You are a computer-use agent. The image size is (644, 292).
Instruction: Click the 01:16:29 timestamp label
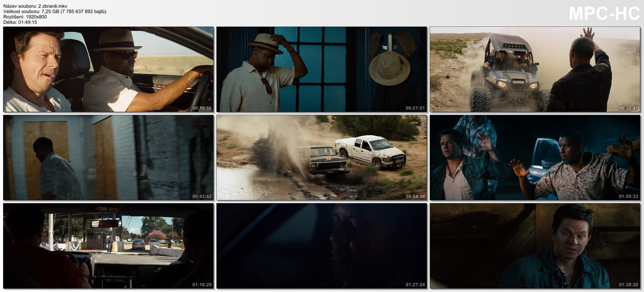[x=202, y=284]
